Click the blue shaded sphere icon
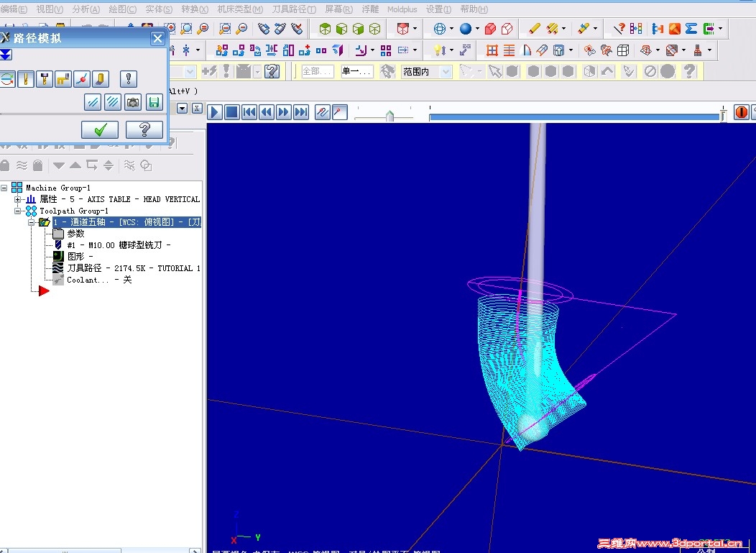 click(465, 29)
